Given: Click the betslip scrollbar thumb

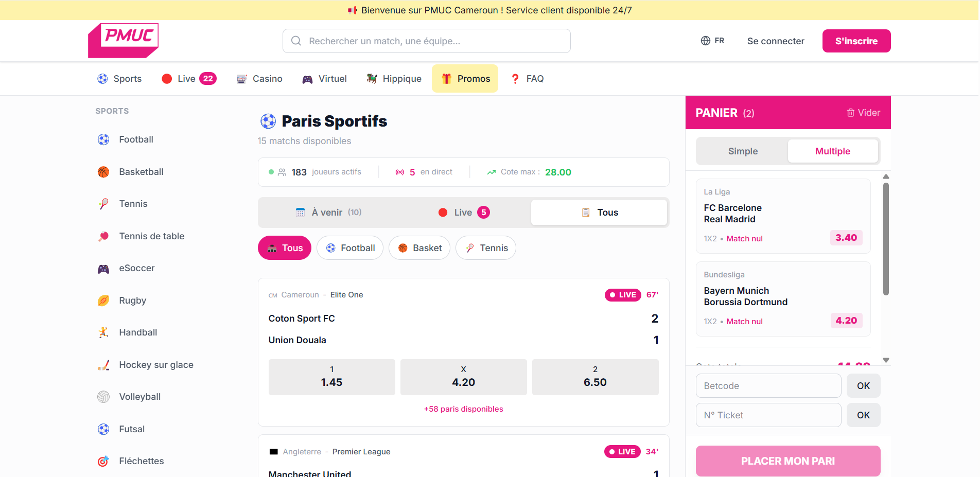Looking at the screenshot, I should coord(886,239).
